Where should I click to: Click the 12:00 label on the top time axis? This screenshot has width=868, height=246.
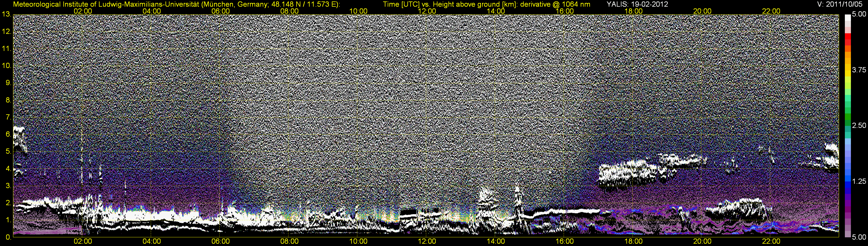427,11
